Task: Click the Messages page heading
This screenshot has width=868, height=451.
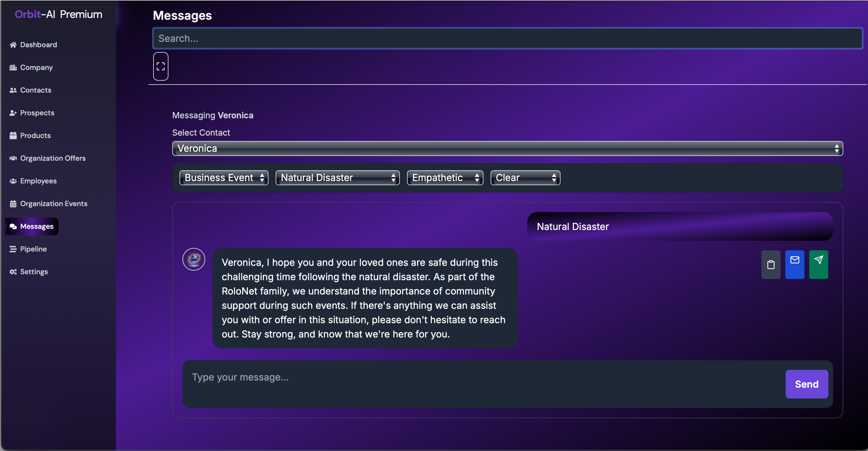Action: tap(182, 16)
